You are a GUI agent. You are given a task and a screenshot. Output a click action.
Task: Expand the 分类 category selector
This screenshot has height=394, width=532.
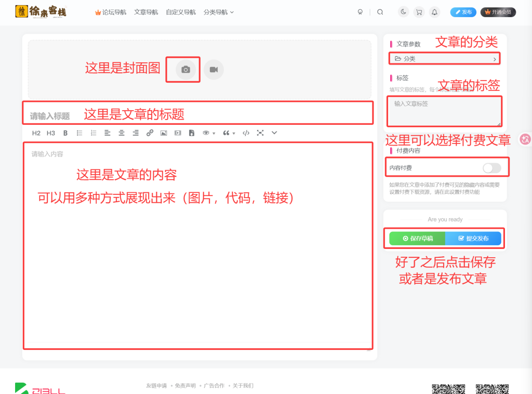(x=444, y=59)
